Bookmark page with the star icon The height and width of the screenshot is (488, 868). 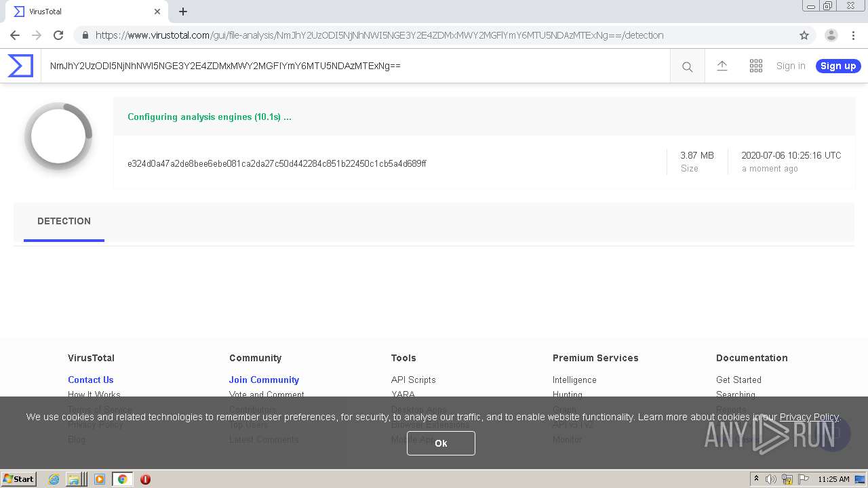coord(804,35)
